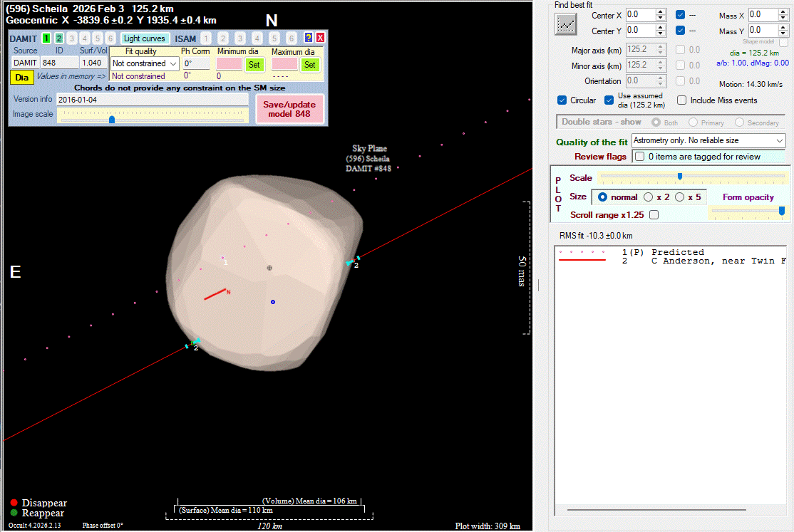
Task: Click Save/update model 848 button
Action: tap(289, 109)
